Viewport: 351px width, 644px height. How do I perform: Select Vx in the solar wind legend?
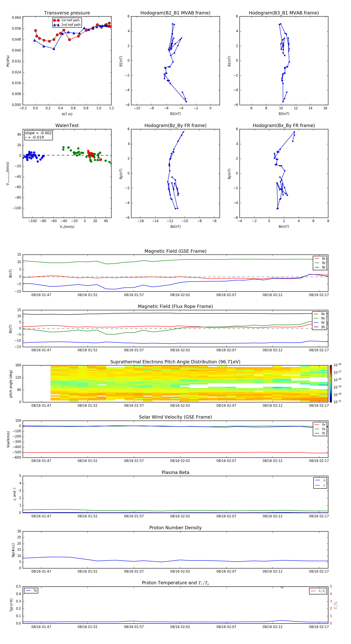[320, 424]
